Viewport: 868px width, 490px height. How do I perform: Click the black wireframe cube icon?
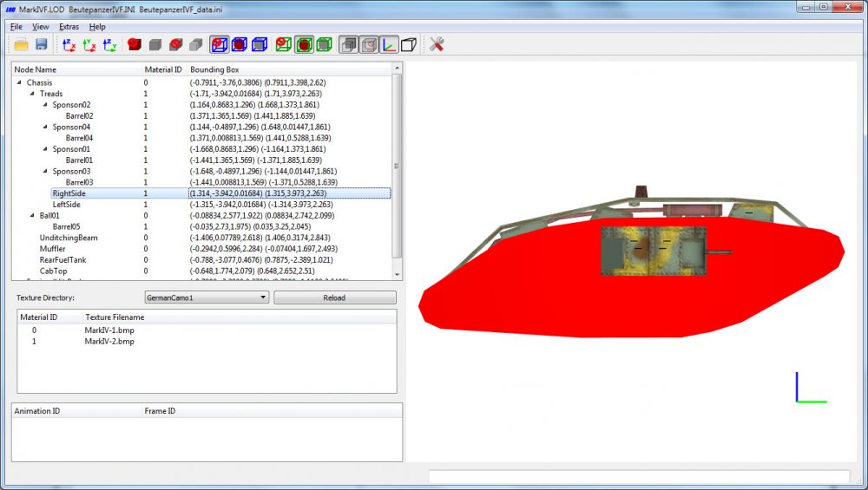click(409, 45)
